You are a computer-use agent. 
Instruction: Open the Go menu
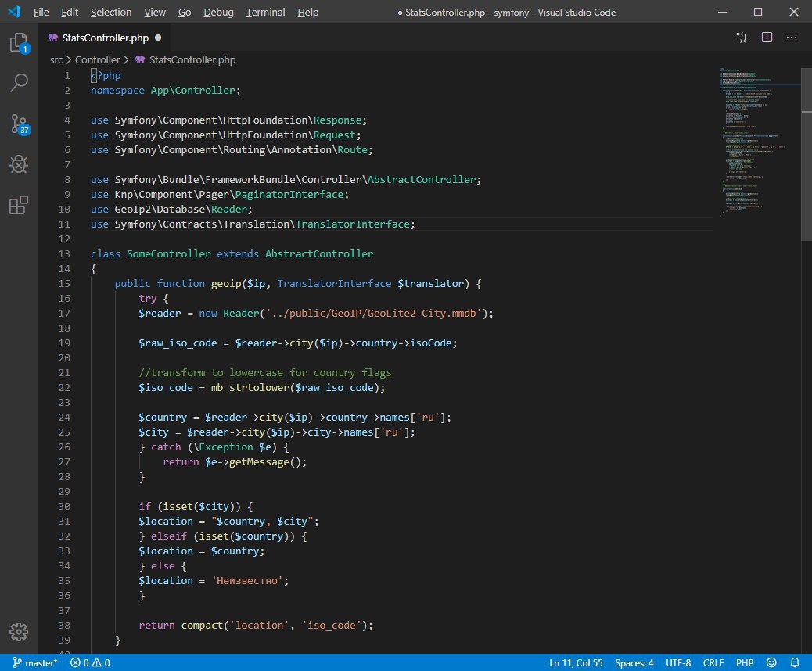[x=185, y=12]
